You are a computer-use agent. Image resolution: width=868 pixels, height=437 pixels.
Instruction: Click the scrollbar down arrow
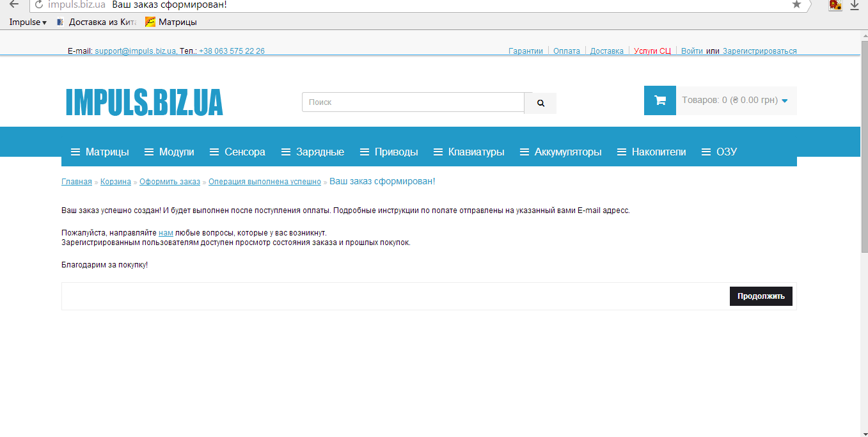tap(865, 433)
